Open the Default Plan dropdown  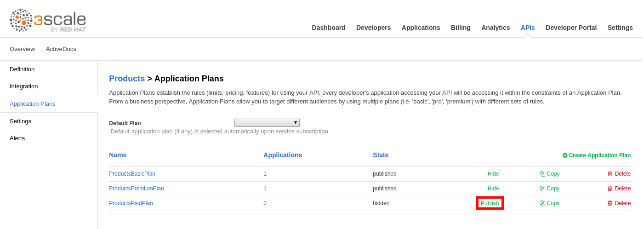pyautogui.click(x=267, y=123)
